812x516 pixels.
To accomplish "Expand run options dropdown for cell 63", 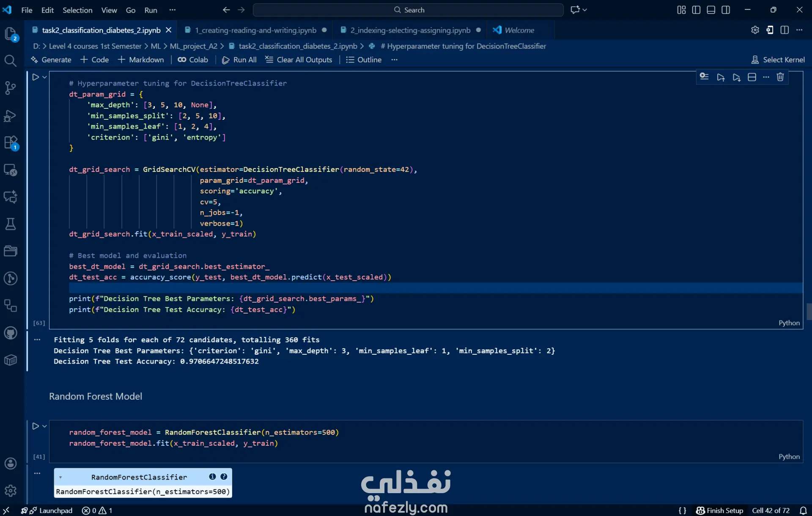I will coord(44,77).
